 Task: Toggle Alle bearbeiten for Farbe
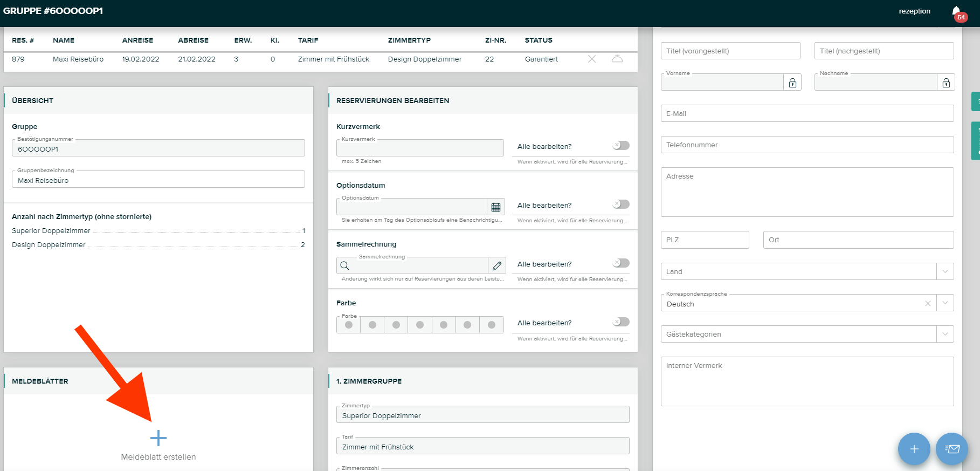click(x=621, y=322)
